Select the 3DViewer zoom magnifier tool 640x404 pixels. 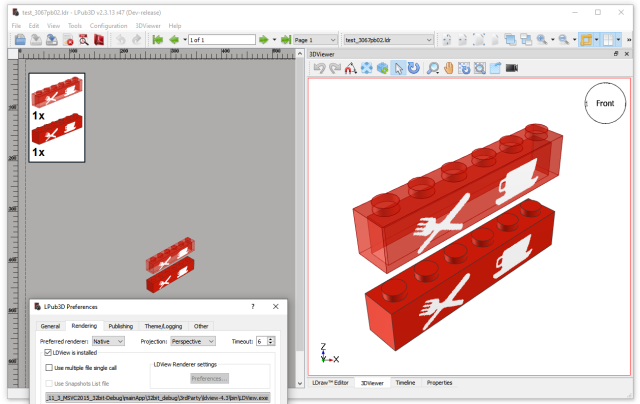point(433,68)
